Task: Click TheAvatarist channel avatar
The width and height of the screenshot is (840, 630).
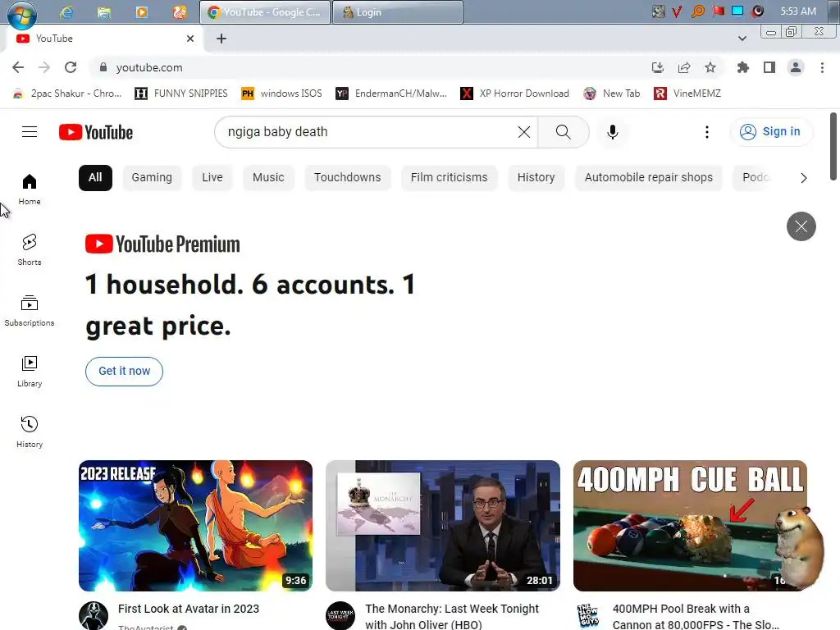Action: click(94, 615)
